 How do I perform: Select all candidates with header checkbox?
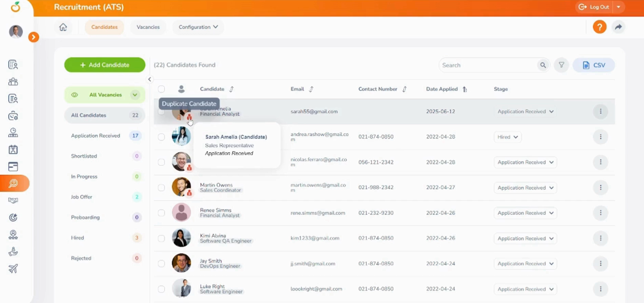point(161,89)
